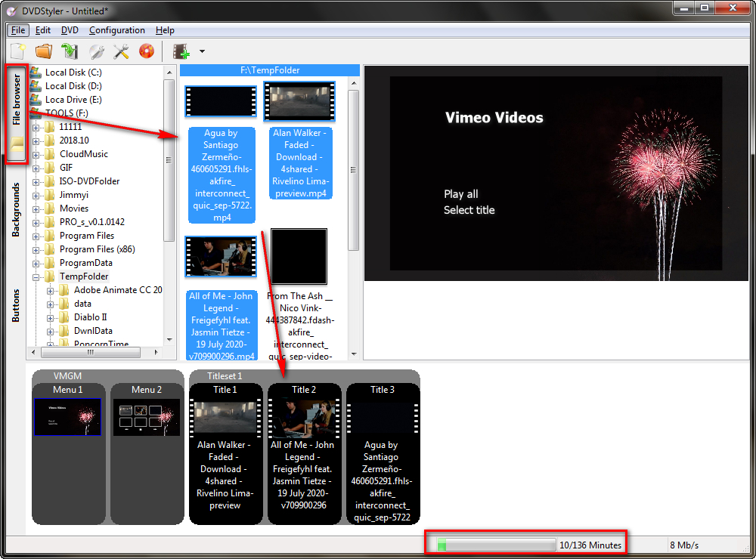Image resolution: width=756 pixels, height=559 pixels.
Task: Click the Add video file icon
Action: coord(181,51)
